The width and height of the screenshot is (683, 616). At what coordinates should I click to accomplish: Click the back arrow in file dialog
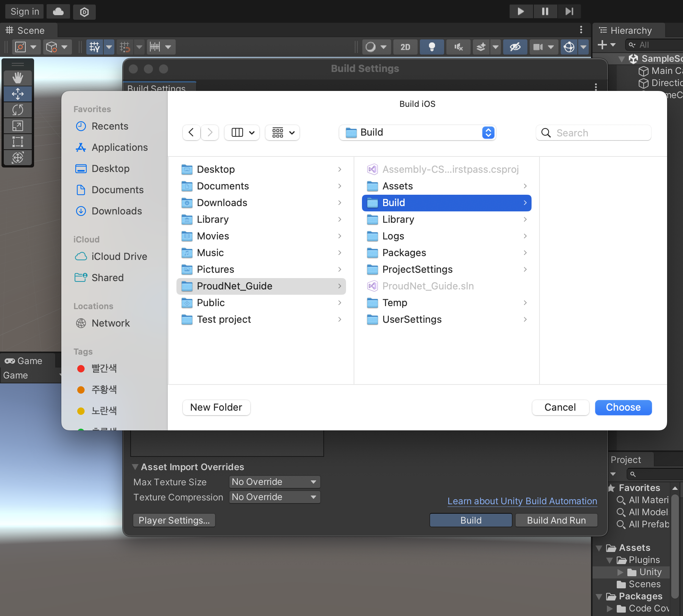pos(191,133)
